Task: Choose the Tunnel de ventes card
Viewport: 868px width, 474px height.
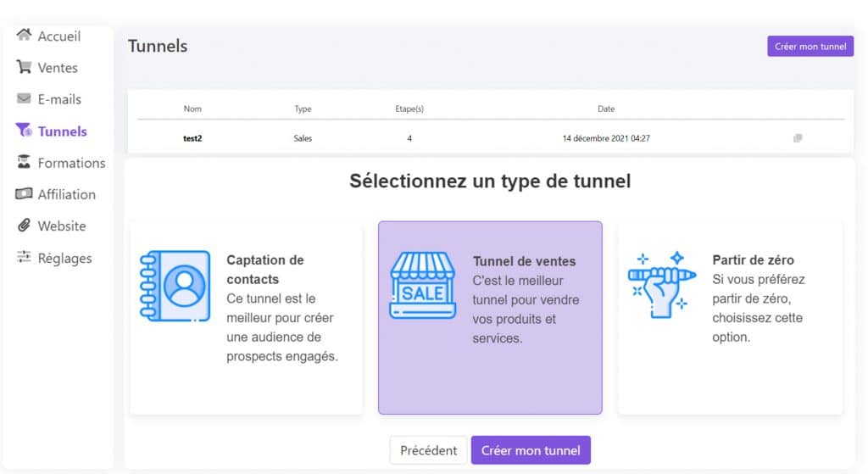Action: click(490, 318)
